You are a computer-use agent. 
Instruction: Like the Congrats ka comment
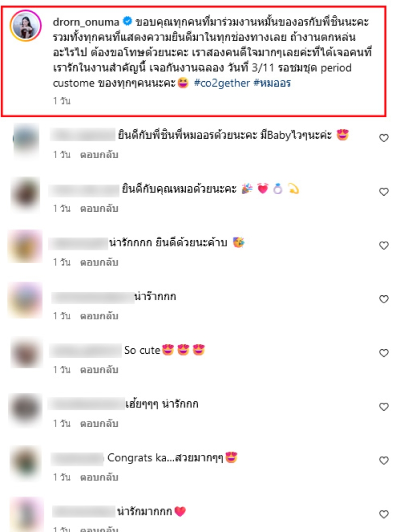[x=383, y=460]
